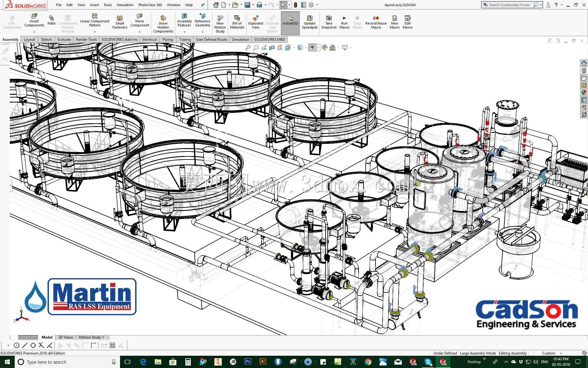Viewport: 588px width, 368px height.
Task: Open the Motion Study 1 tab
Action: pos(91,337)
